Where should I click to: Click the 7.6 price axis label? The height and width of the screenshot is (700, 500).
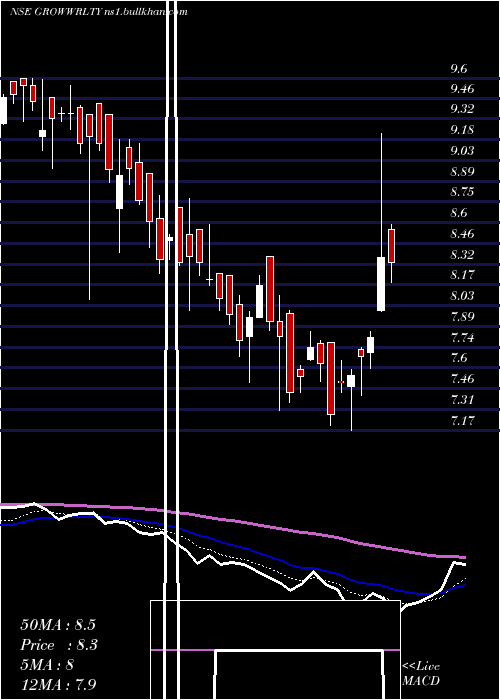click(459, 358)
